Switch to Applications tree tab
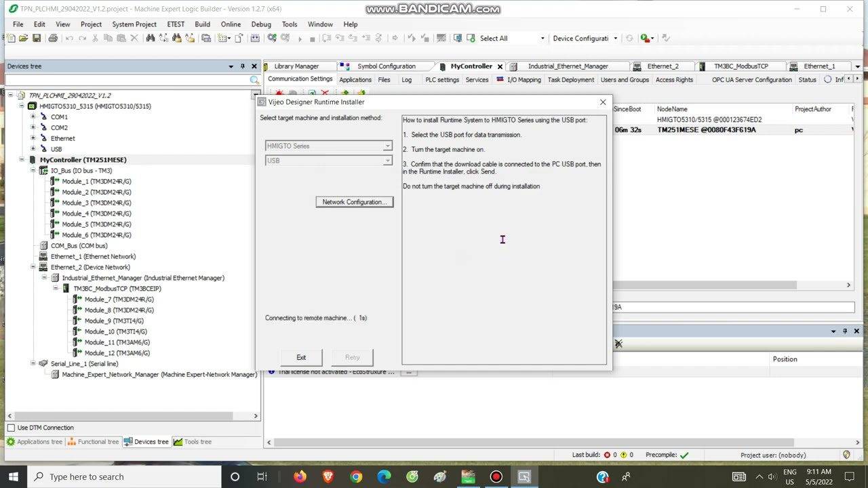Image resolution: width=868 pixels, height=488 pixels. pyautogui.click(x=35, y=442)
